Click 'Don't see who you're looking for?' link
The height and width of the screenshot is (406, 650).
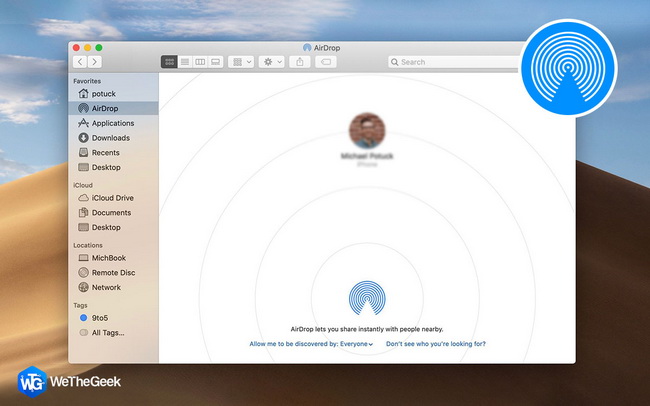[436, 344]
